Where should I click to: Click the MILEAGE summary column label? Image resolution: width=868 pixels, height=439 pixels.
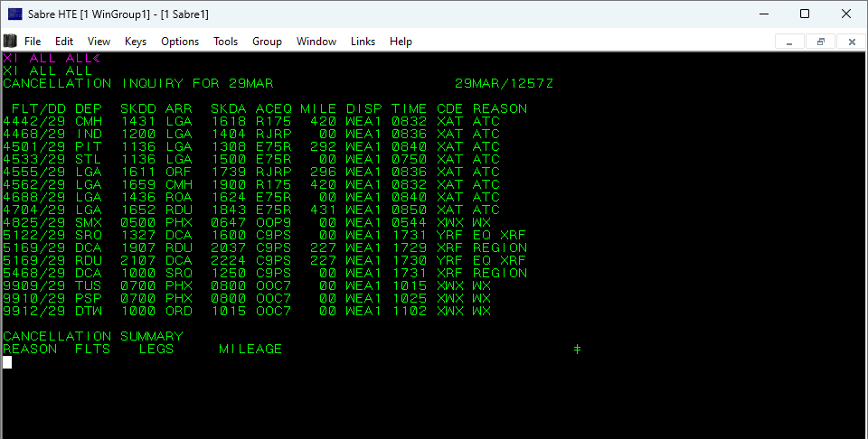pos(250,349)
